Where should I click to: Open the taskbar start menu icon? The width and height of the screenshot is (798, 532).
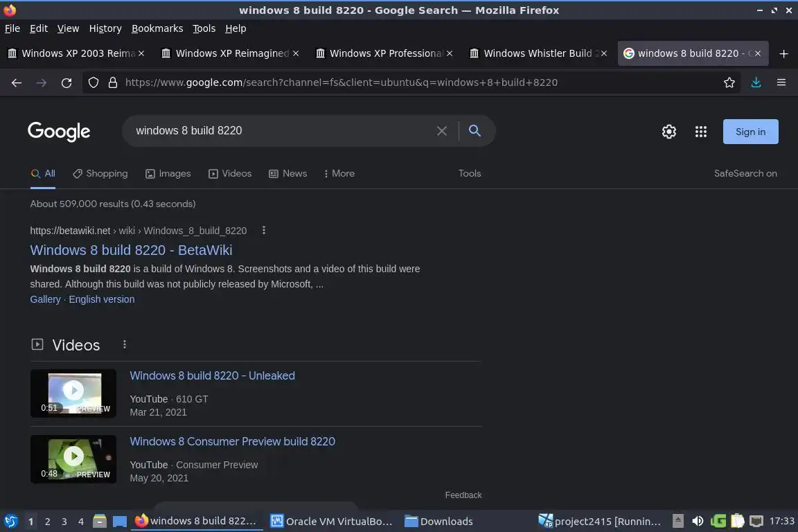(10, 522)
